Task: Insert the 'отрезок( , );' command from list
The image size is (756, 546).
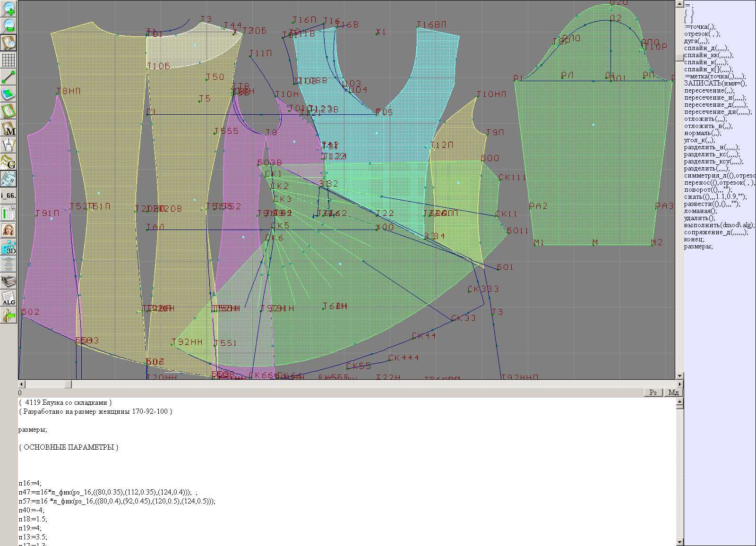Action: (702, 34)
